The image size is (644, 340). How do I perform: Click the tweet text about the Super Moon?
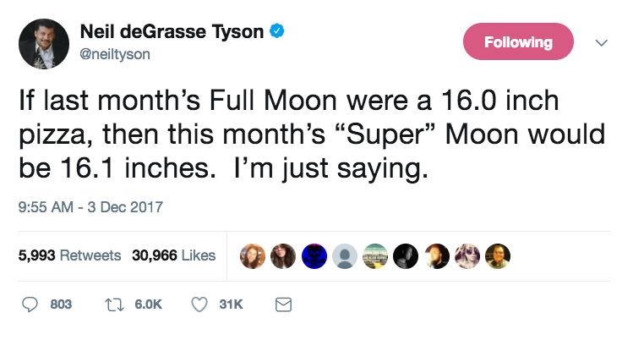289,134
